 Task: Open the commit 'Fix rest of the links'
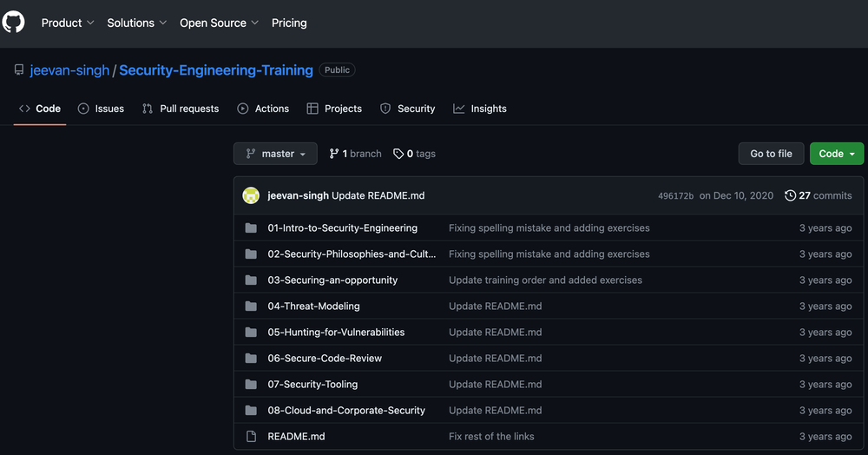tap(491, 436)
